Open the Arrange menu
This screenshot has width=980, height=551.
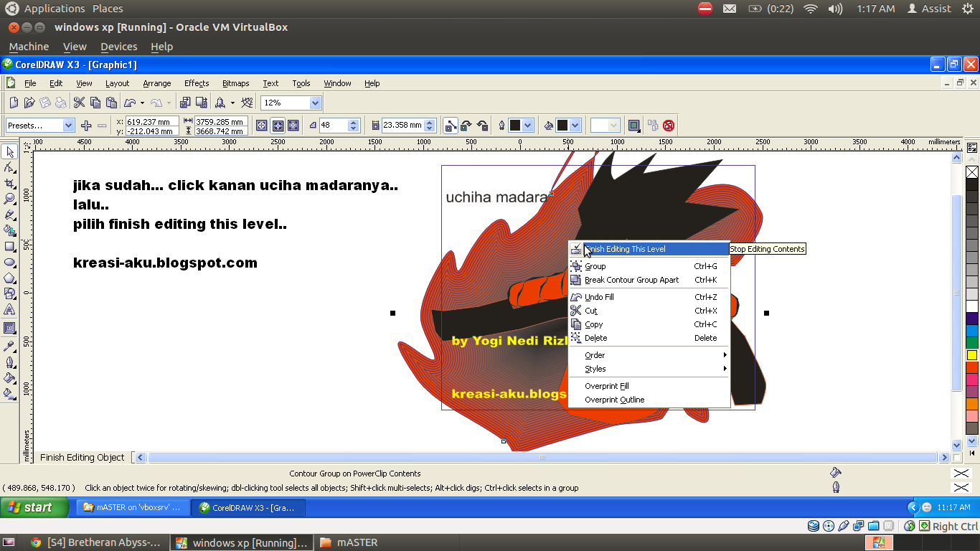157,83
